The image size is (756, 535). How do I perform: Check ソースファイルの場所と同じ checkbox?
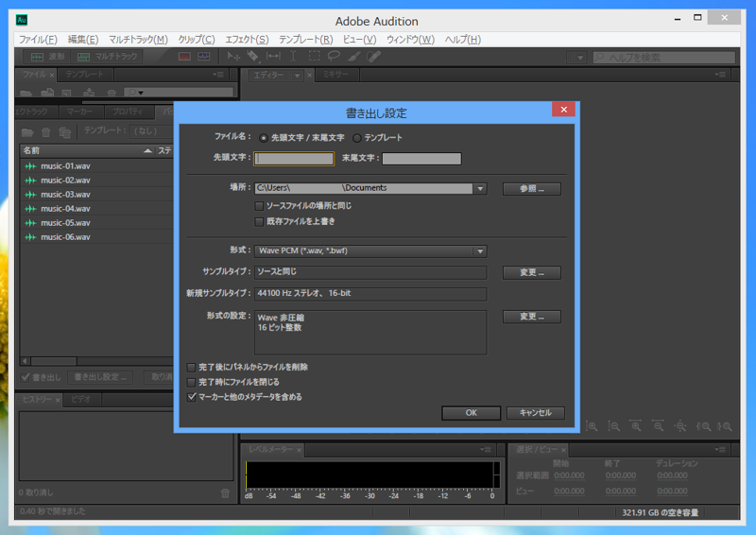(259, 206)
